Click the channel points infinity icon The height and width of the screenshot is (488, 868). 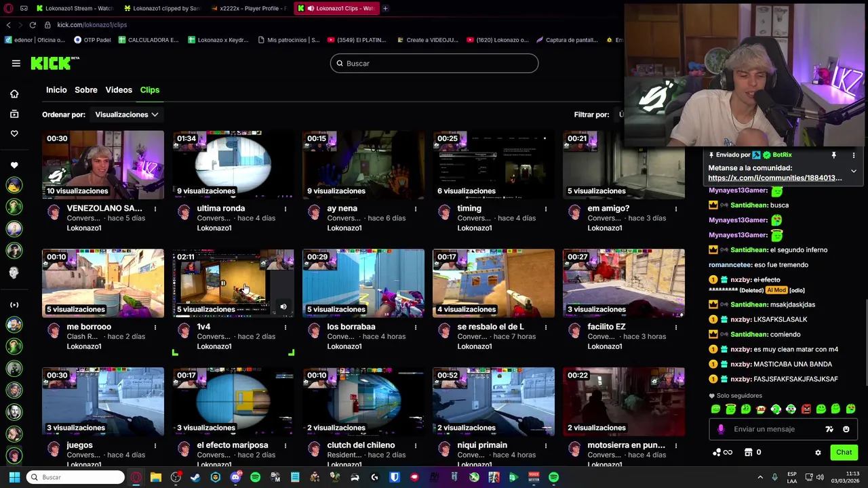point(728,452)
